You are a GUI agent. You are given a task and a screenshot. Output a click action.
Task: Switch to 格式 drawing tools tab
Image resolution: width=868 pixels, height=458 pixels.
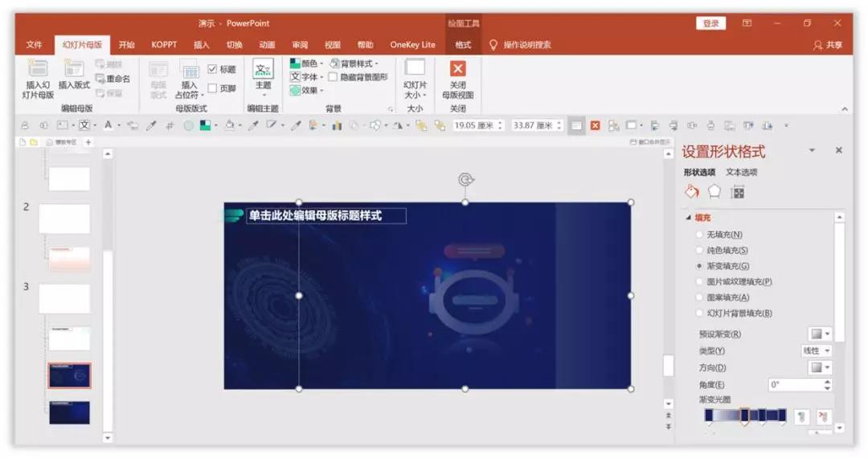pyautogui.click(x=463, y=45)
